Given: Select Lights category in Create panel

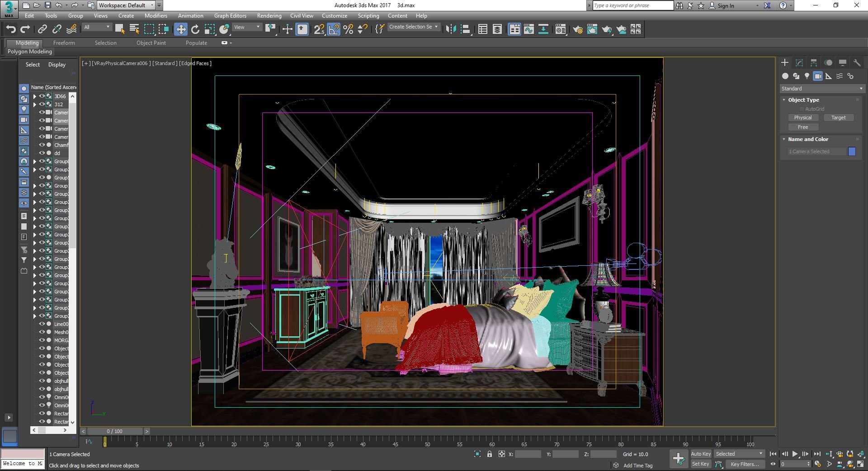Looking at the screenshot, I should point(807,76).
